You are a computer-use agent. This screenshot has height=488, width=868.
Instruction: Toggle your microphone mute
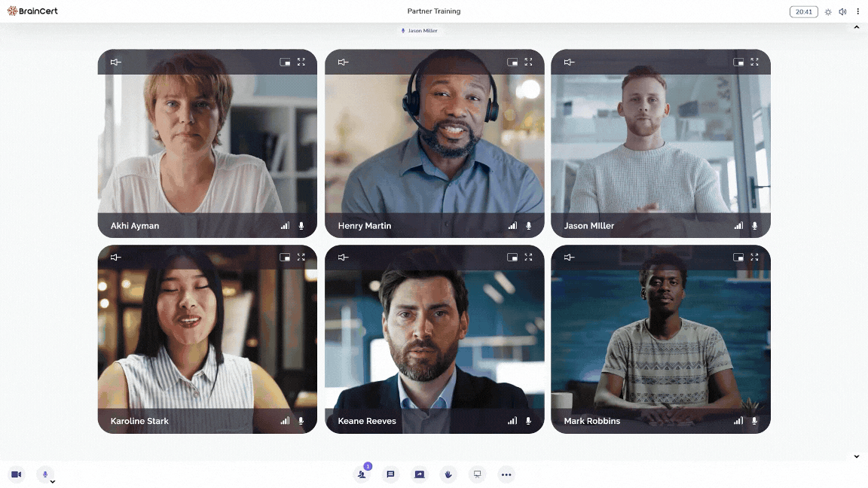click(x=44, y=474)
